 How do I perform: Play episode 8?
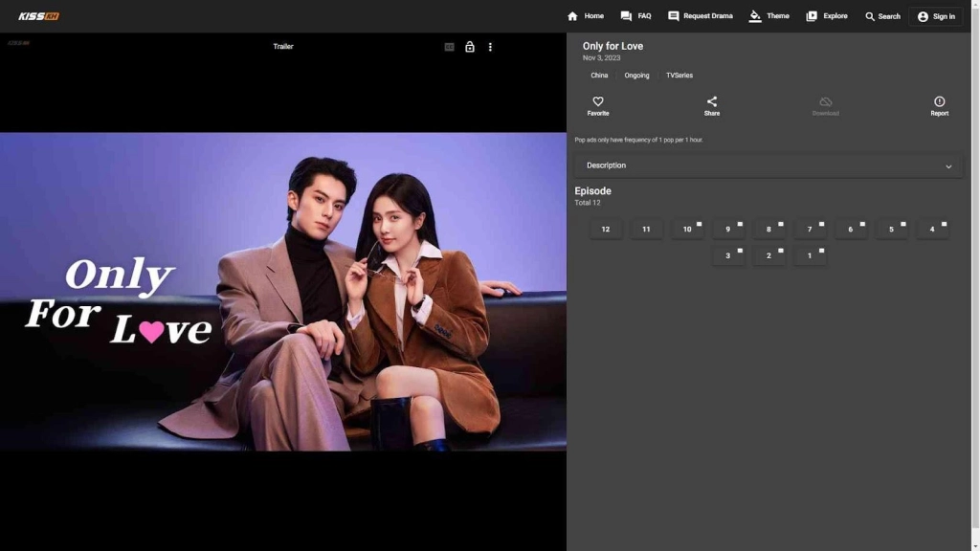click(768, 230)
